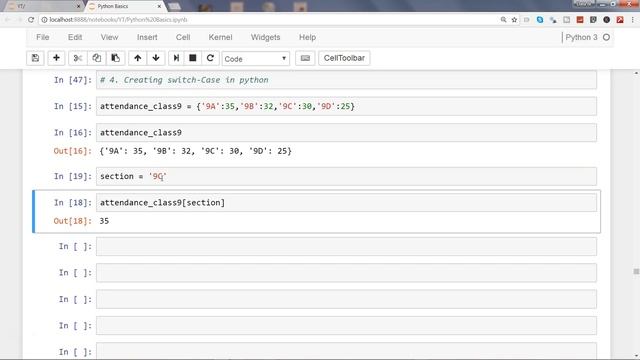Click the blue Skype extension icon
The height and width of the screenshot is (360, 640).
540,20
